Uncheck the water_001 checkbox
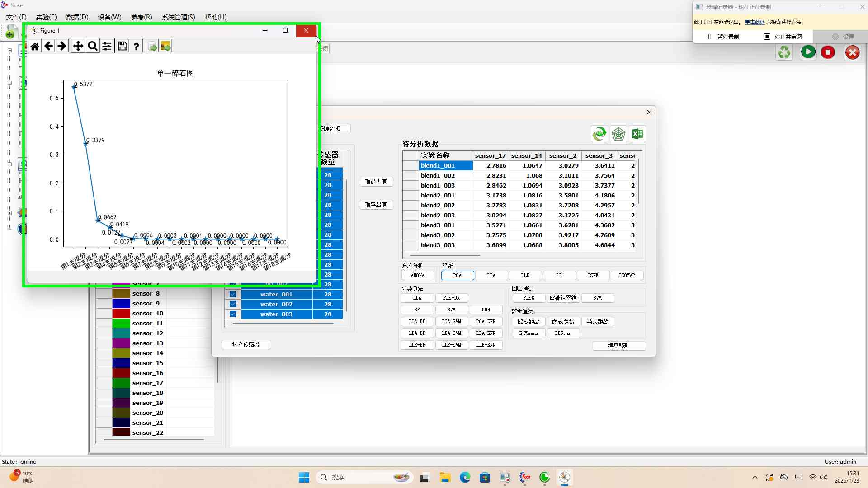The width and height of the screenshot is (868, 488). pos(233,294)
